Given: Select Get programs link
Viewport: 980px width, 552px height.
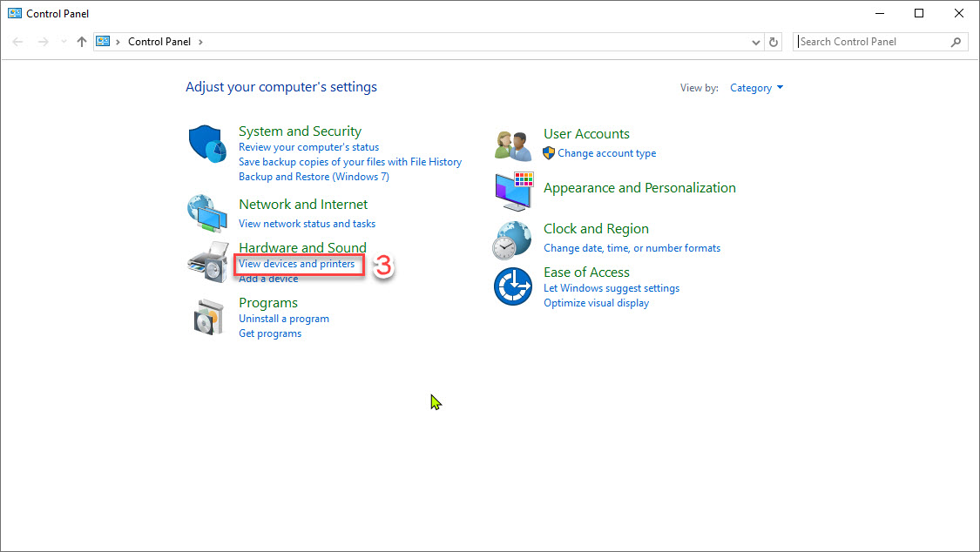Looking at the screenshot, I should [270, 333].
